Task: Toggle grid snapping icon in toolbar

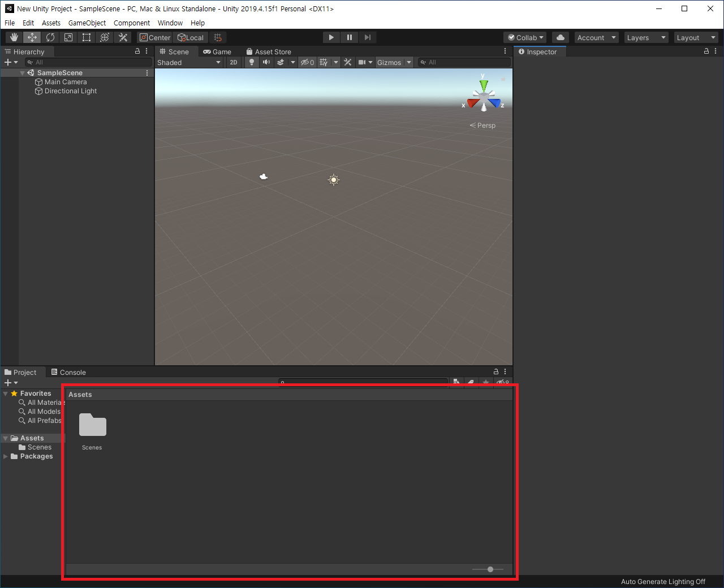Action: point(218,37)
